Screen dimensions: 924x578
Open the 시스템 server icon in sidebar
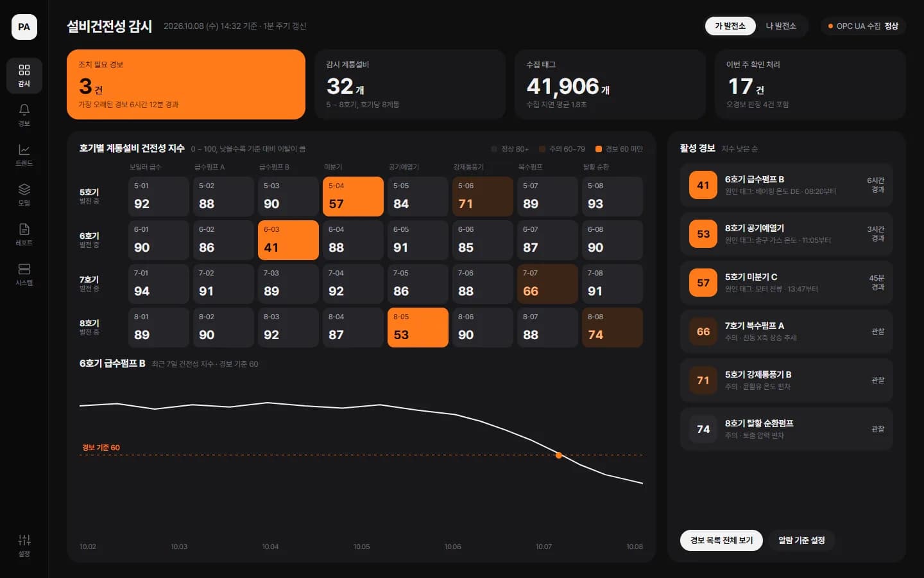pyautogui.click(x=24, y=274)
